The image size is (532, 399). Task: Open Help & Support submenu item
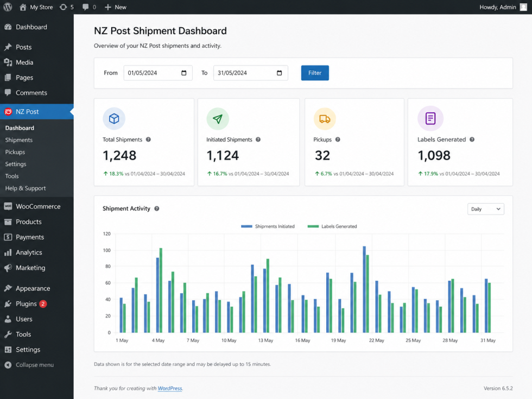pyautogui.click(x=26, y=188)
